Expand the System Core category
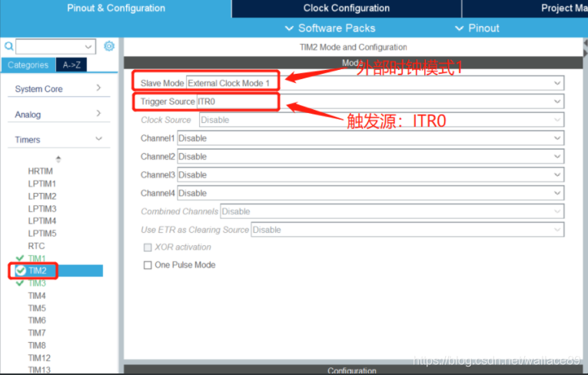 click(59, 89)
